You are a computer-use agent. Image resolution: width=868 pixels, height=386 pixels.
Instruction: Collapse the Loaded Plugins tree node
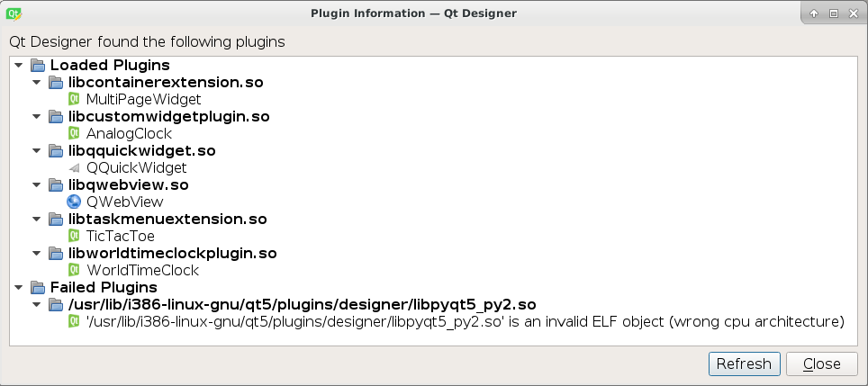tap(18, 66)
